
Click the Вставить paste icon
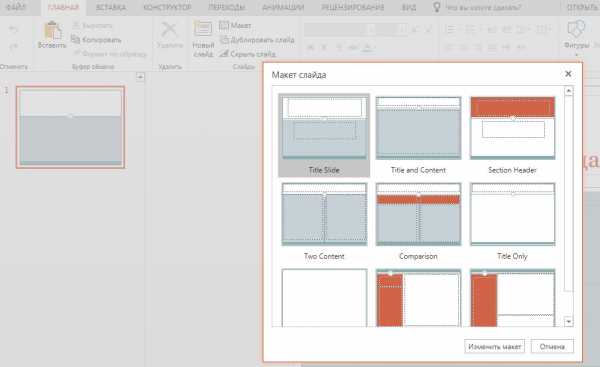tap(52, 31)
